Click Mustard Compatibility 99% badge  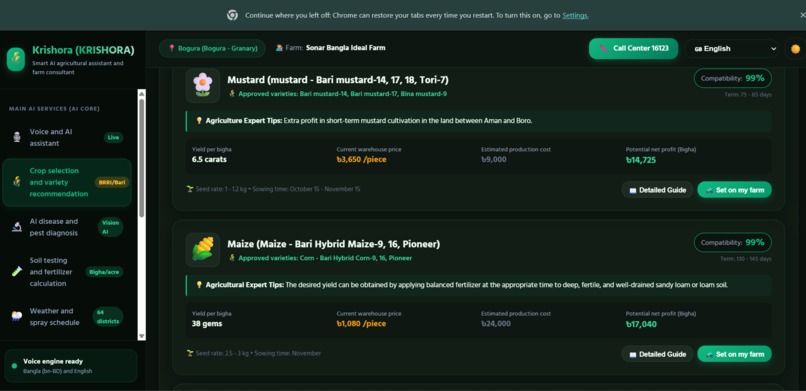(x=732, y=79)
